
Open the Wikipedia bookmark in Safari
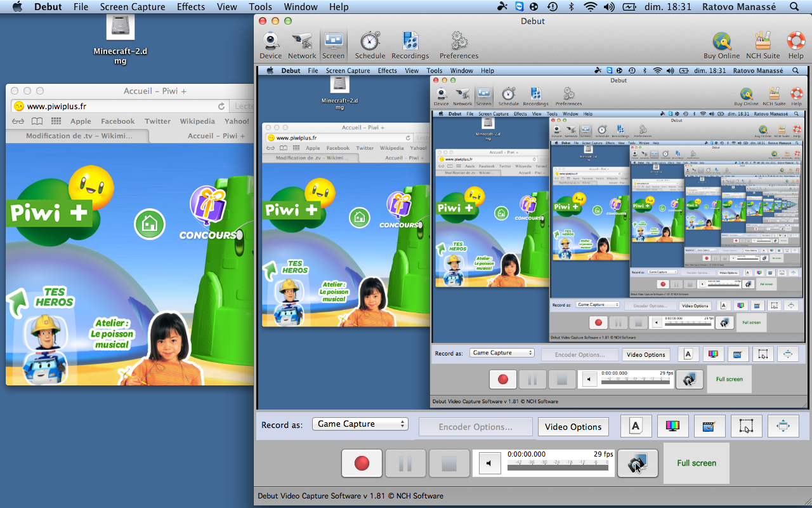point(197,121)
